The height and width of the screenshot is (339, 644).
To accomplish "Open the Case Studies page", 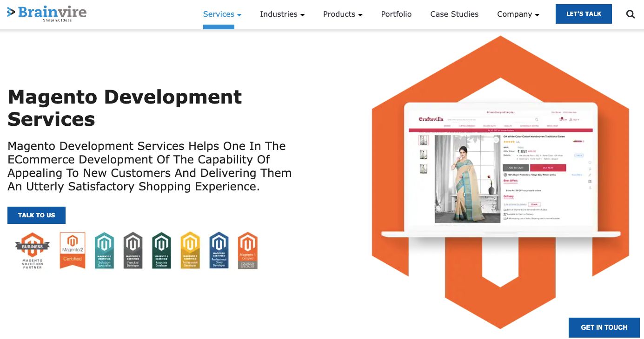I will point(454,14).
